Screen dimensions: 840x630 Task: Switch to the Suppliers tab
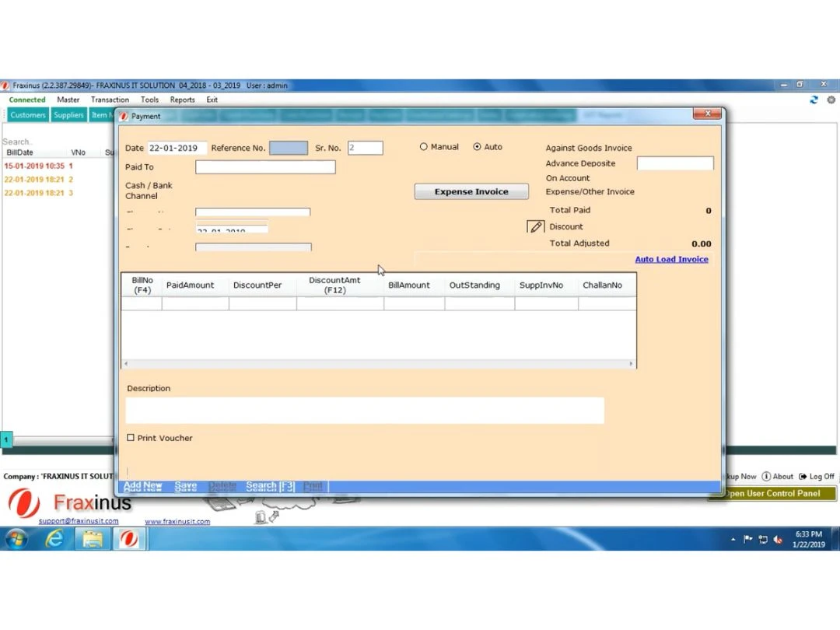pyautogui.click(x=68, y=115)
